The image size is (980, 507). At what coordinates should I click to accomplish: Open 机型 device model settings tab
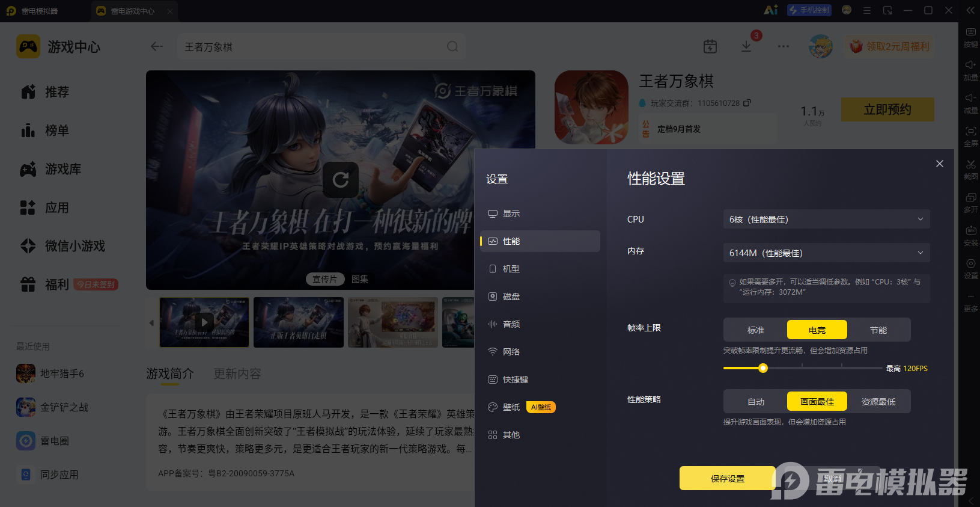point(540,269)
